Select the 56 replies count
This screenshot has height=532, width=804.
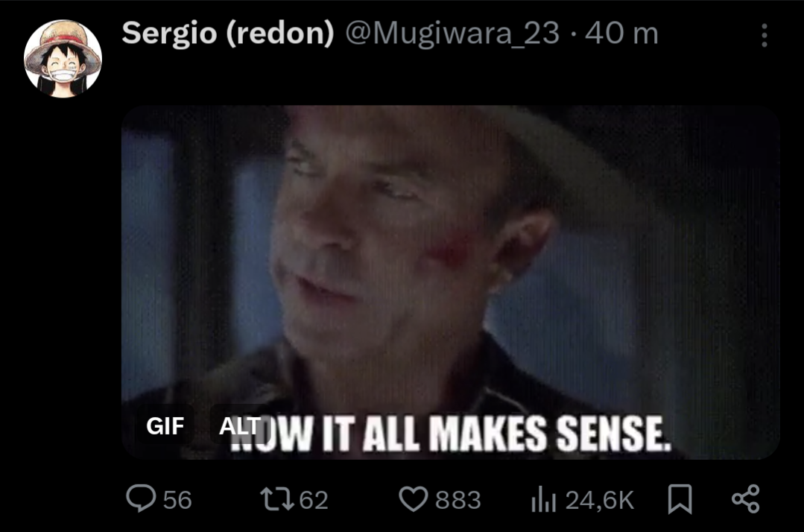click(x=177, y=500)
